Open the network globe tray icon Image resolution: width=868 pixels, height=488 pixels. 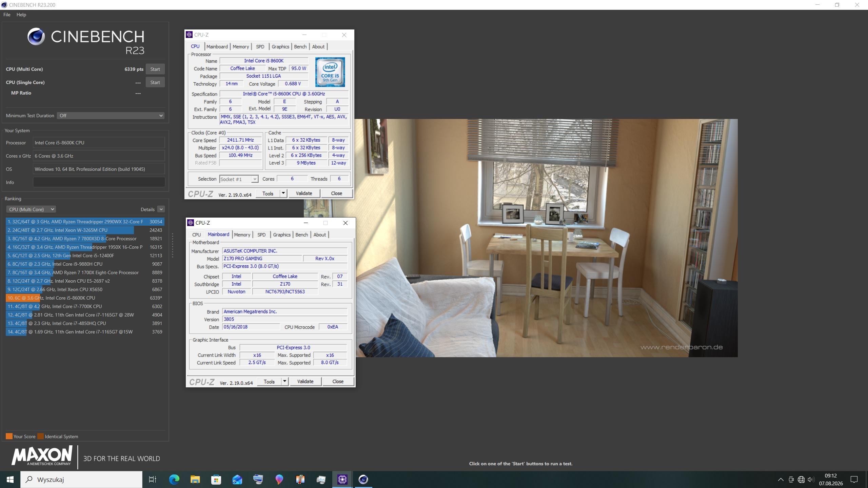pyautogui.click(x=801, y=480)
